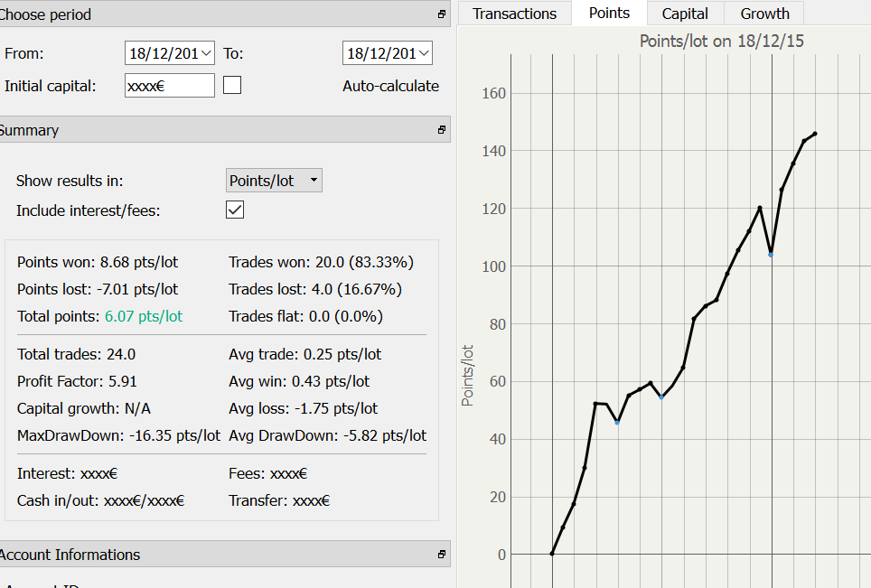871x588 pixels.
Task: Open the From date dropdown
Action: 206,53
